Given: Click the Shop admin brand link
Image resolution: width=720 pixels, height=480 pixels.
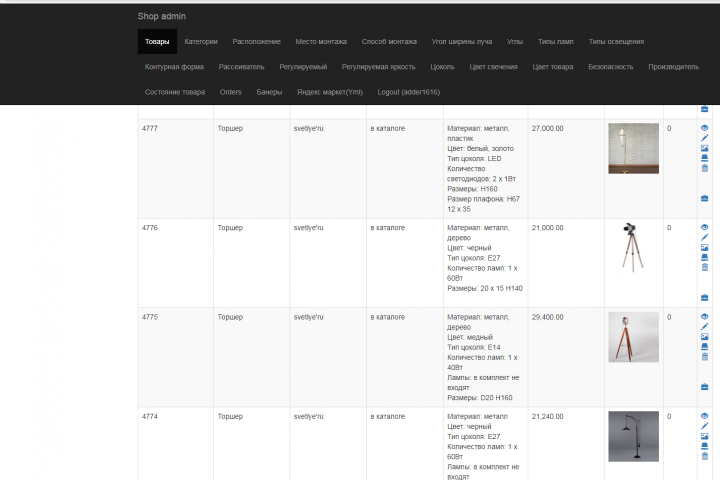Looking at the screenshot, I should click(162, 16).
